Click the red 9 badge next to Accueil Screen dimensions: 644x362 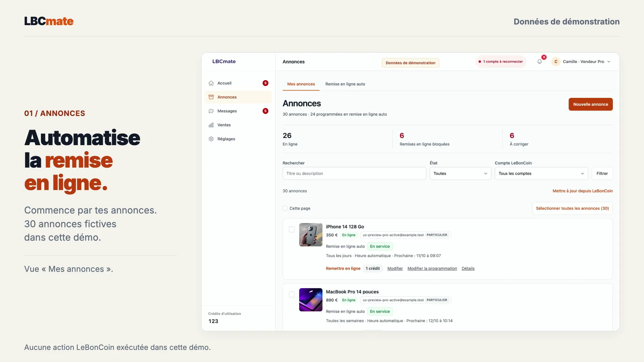tap(265, 83)
